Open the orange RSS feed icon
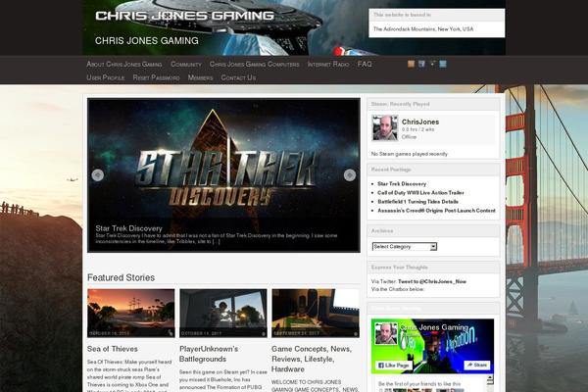Image resolution: width=588 pixels, height=392 pixels. tap(411, 64)
